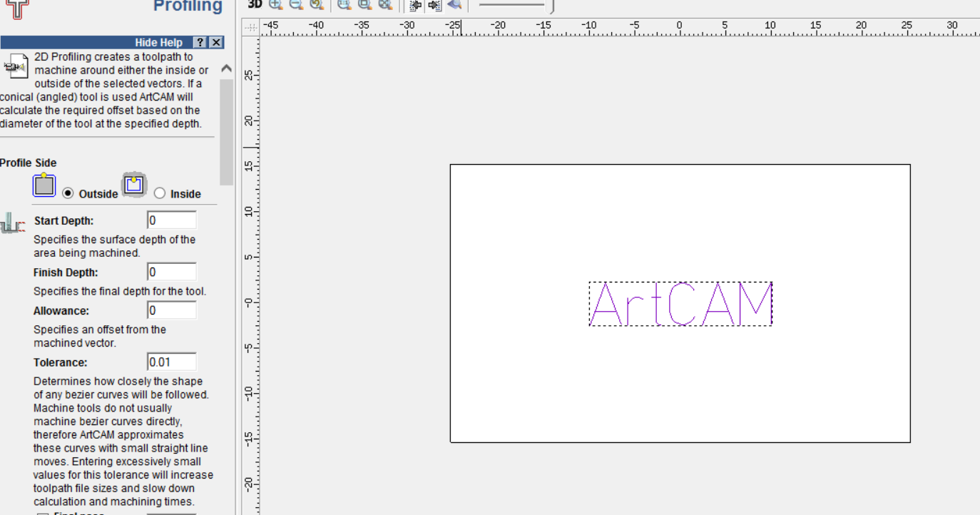980x515 pixels.
Task: Click the Start Depth input field
Action: tap(172, 220)
